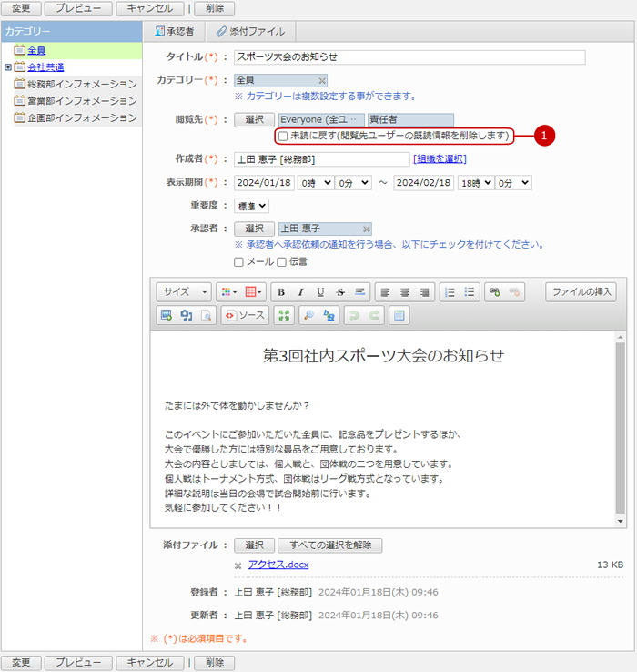This screenshot has width=637, height=672.
Task: Apply strikethrough formatting to text
Action: tap(339, 292)
